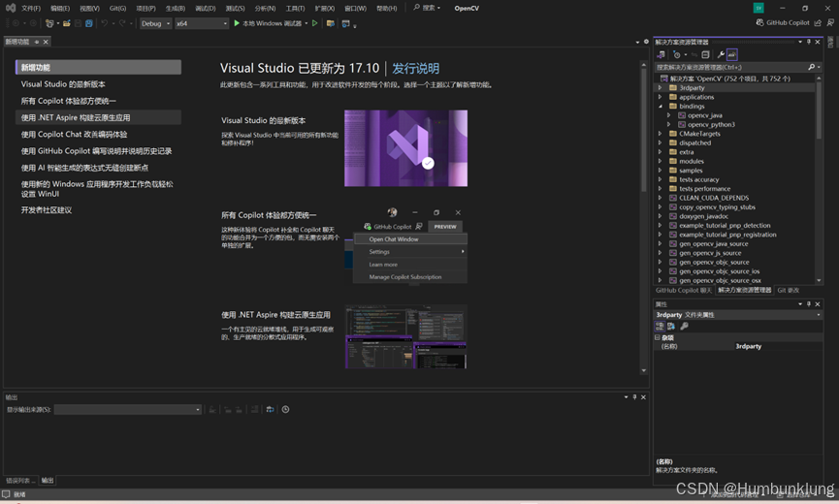Screen dimensions: 839x504
Task: Open the Git(G) menu
Action: tap(117, 8)
